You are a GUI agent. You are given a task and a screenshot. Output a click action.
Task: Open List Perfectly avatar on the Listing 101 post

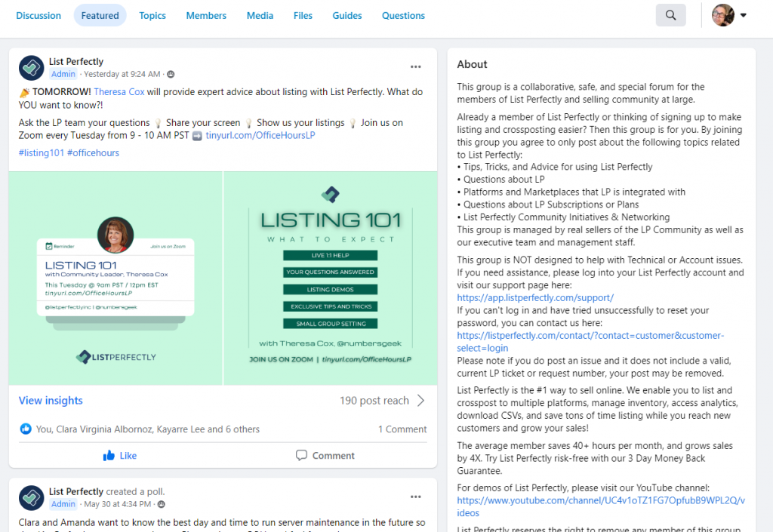[x=32, y=67]
